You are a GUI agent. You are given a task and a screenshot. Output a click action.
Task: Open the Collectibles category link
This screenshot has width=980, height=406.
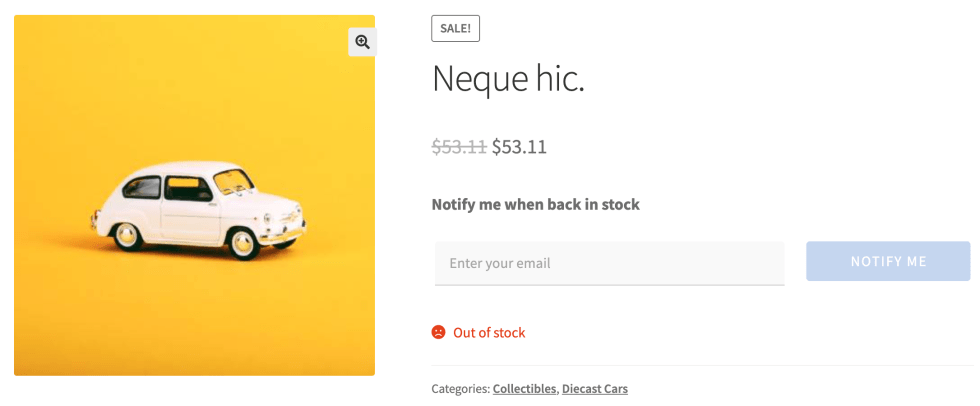click(x=524, y=388)
